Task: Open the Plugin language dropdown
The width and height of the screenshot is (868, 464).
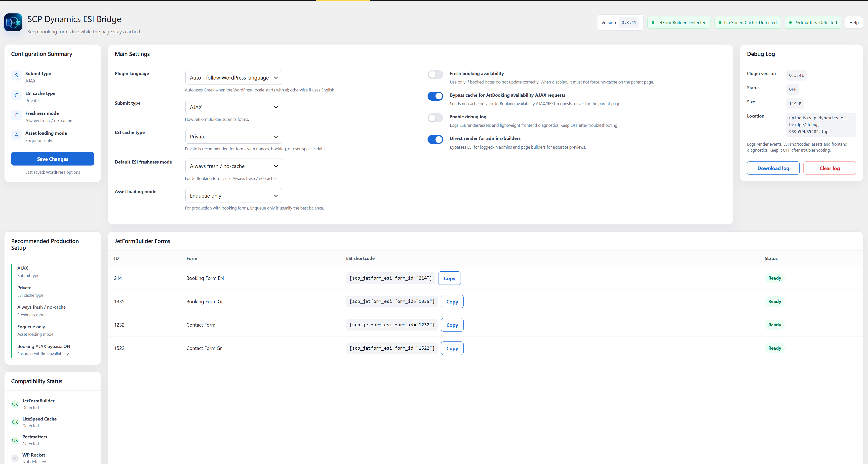Action: click(x=234, y=78)
